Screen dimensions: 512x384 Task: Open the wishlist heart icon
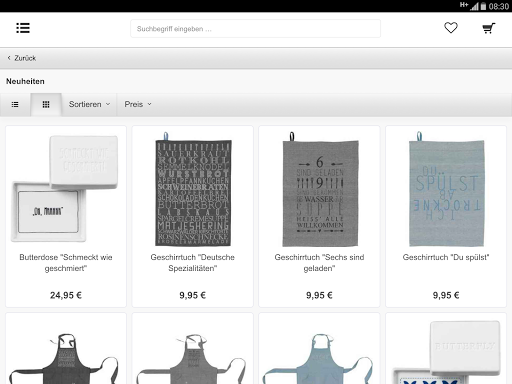coord(451,28)
